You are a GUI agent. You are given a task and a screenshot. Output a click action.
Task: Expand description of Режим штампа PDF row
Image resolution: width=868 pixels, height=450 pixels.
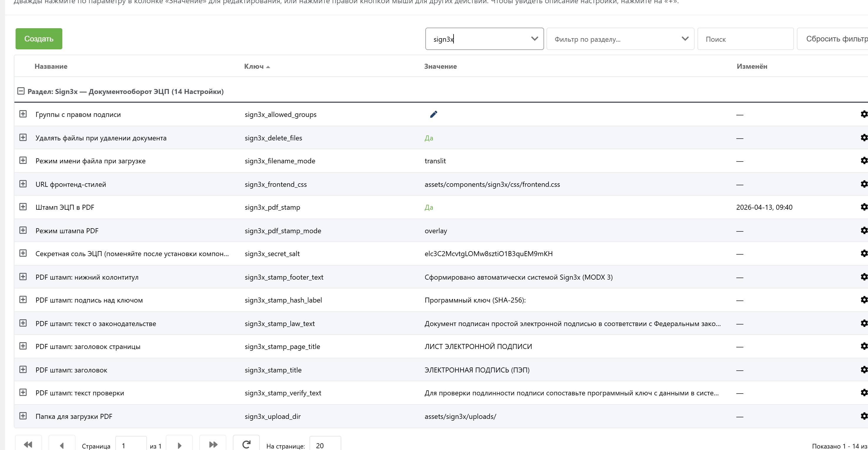(23, 230)
